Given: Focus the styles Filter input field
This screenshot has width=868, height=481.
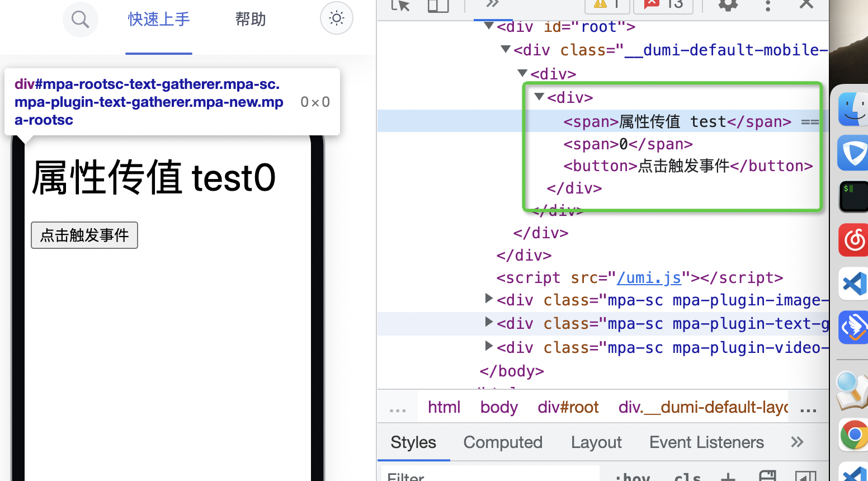Looking at the screenshot, I should click(x=491, y=474).
